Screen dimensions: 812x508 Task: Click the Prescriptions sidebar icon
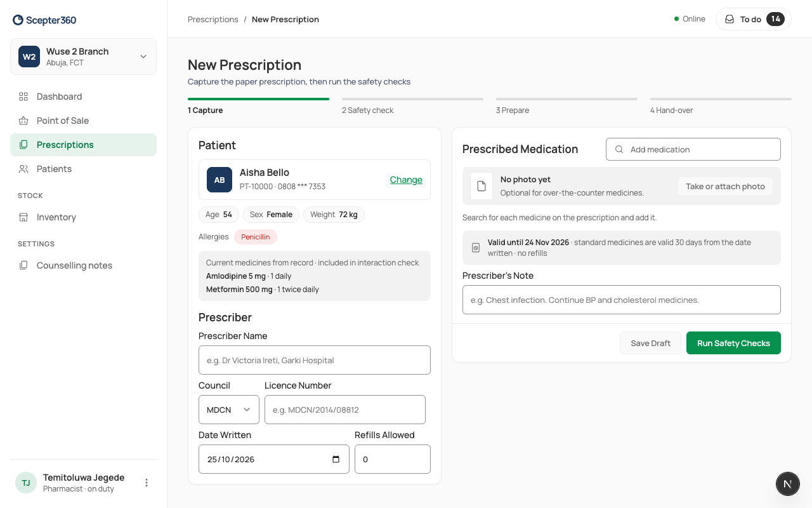click(23, 145)
